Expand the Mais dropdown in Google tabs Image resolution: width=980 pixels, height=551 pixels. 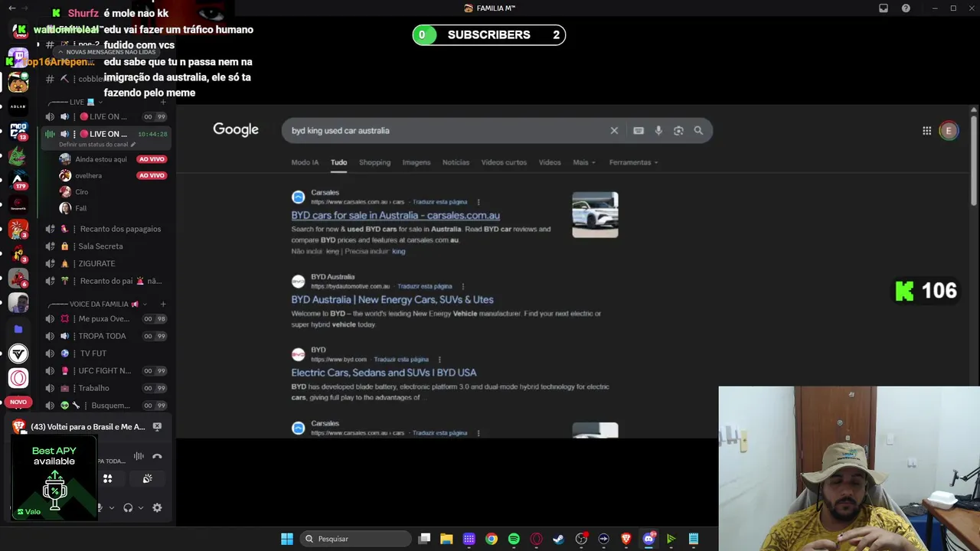pos(584,162)
